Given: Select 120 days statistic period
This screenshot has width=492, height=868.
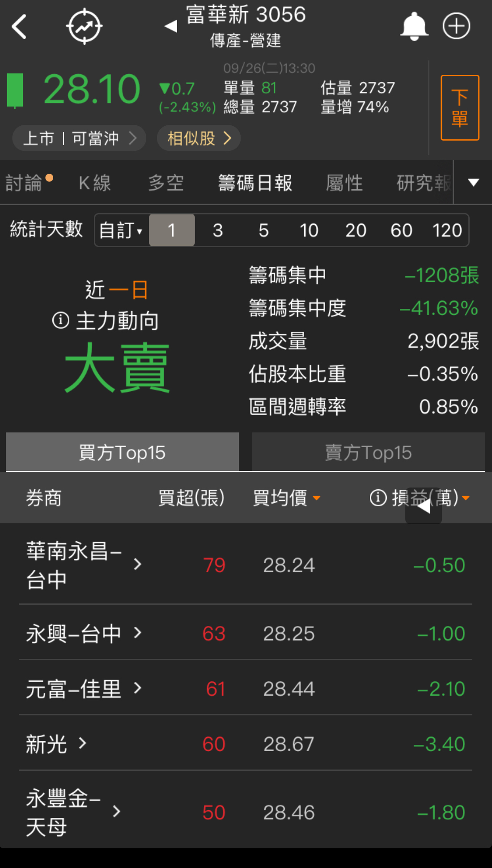Looking at the screenshot, I should pos(447,230).
